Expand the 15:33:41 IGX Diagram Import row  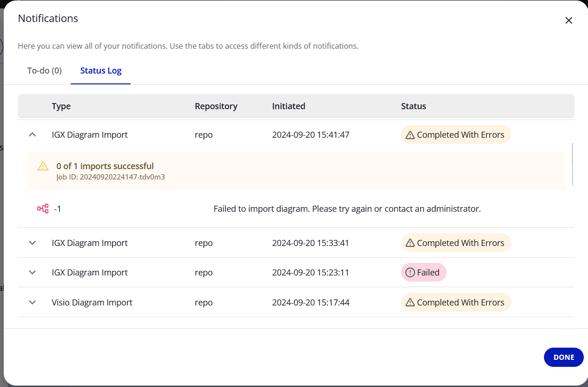32,243
